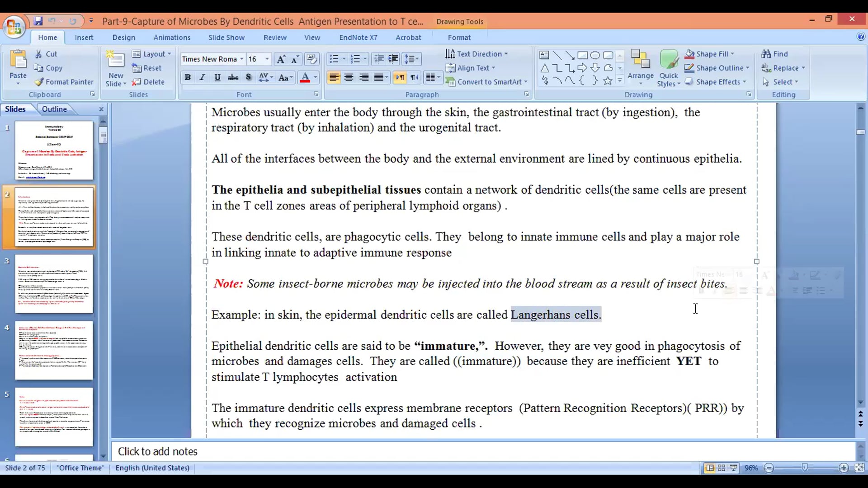Choose the 5-Point Star shape

coord(608,81)
